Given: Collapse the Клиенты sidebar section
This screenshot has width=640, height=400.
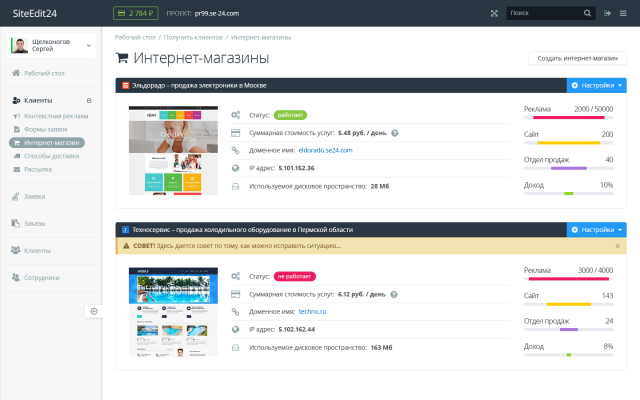Looking at the screenshot, I should (89, 100).
